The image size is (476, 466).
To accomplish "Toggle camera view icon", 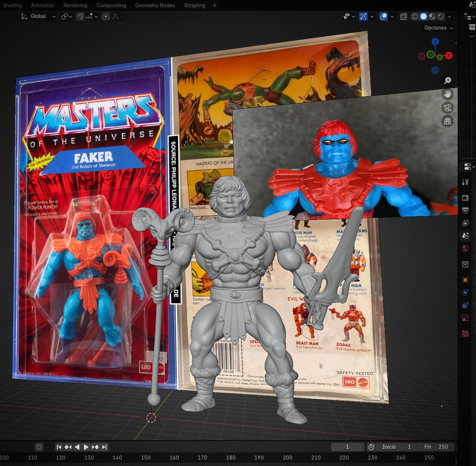I will tap(448, 108).
